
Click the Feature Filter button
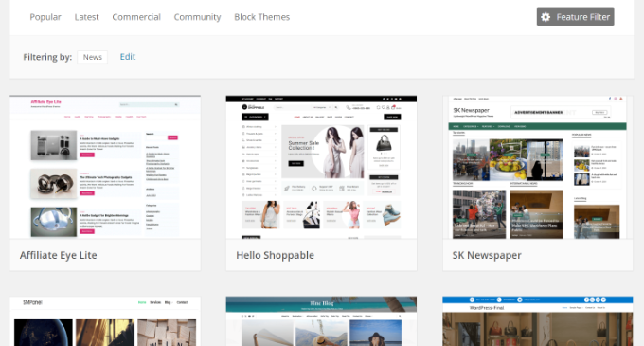[x=575, y=16]
